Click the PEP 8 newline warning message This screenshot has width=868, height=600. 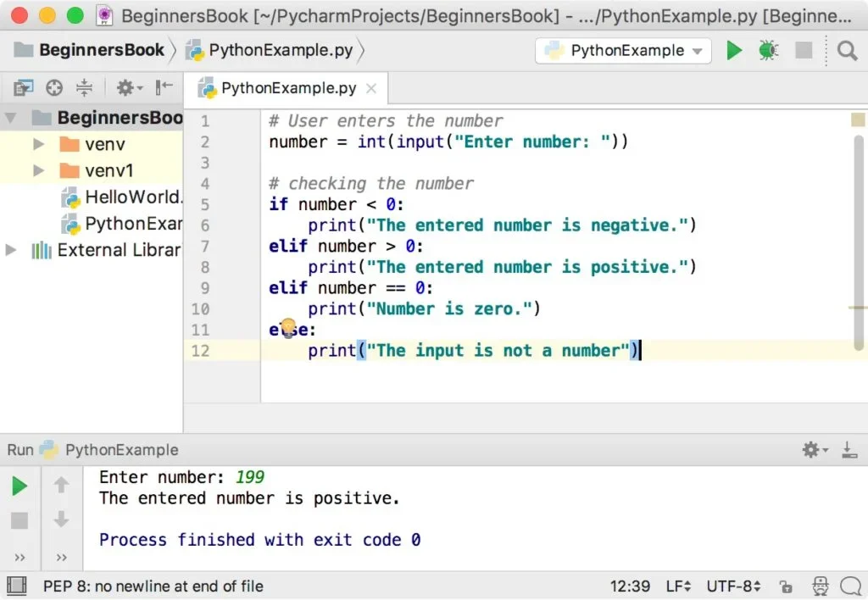(x=153, y=586)
